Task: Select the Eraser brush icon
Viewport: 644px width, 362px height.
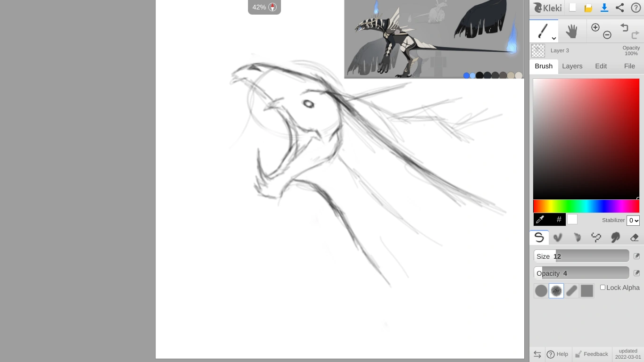Action: tap(635, 237)
